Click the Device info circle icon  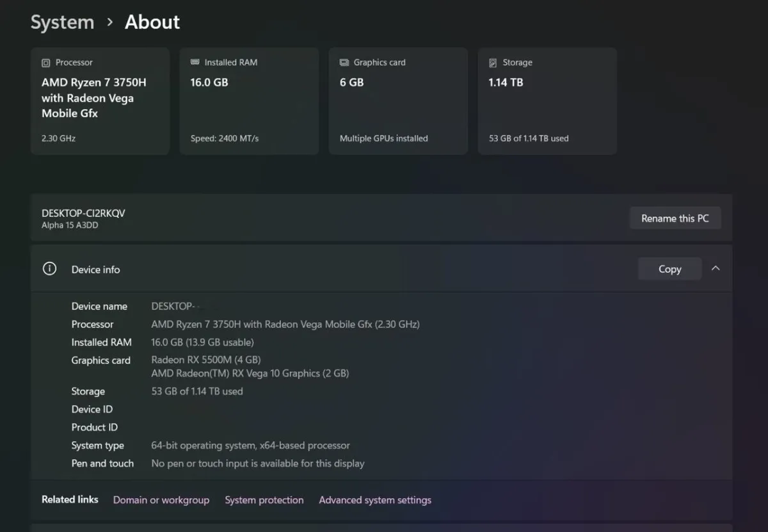point(49,269)
